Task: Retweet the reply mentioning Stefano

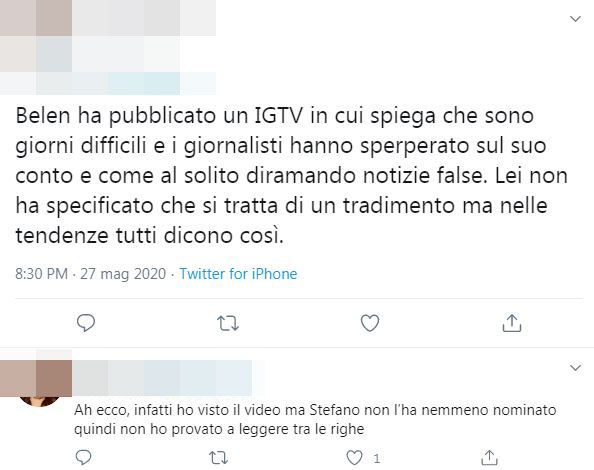Action: pyautogui.click(x=219, y=458)
